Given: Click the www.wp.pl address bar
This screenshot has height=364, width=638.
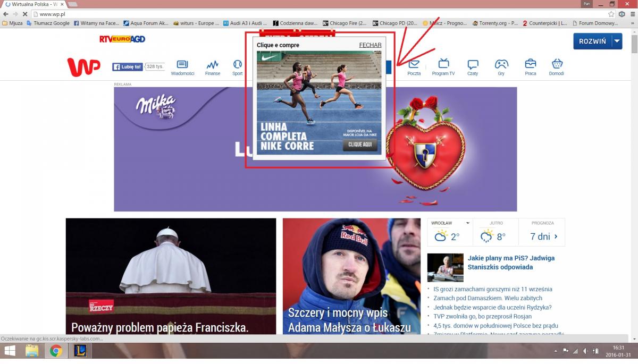Looking at the screenshot, I should pos(319,14).
